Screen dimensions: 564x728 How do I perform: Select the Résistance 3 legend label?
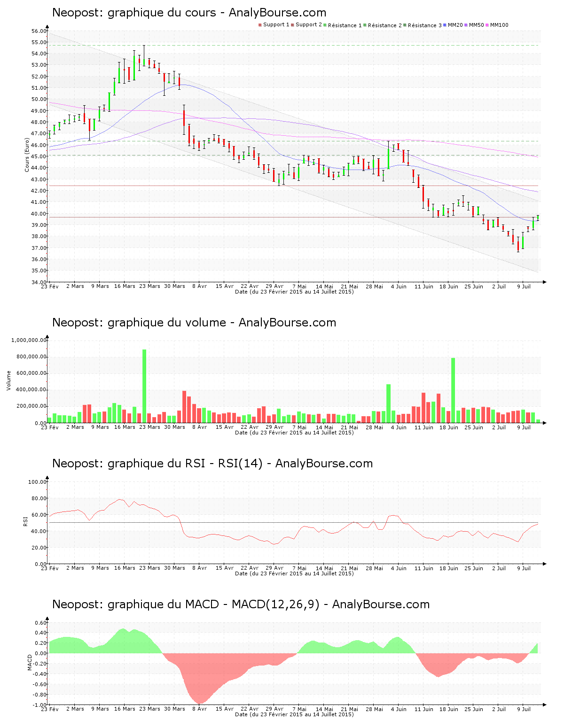(x=425, y=25)
